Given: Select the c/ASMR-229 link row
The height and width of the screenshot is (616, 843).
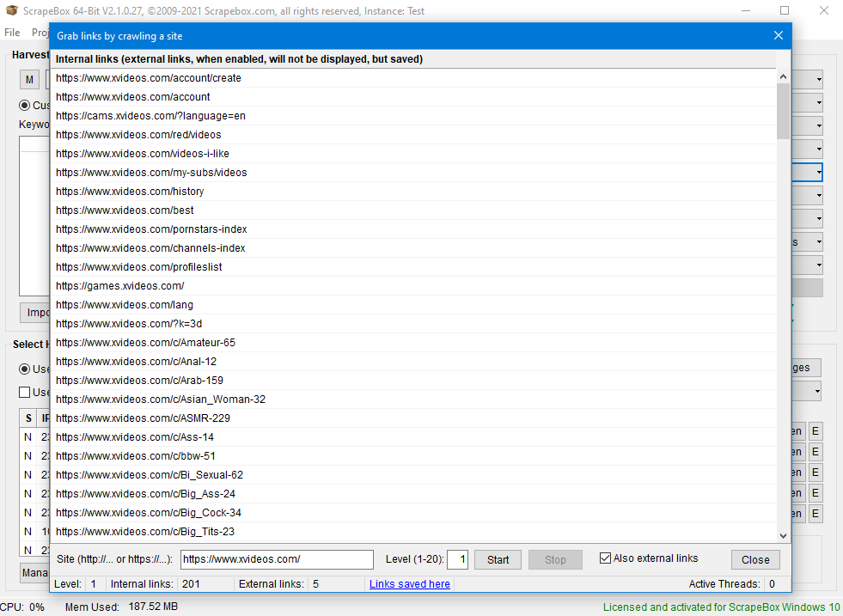Looking at the screenshot, I should (x=412, y=418).
